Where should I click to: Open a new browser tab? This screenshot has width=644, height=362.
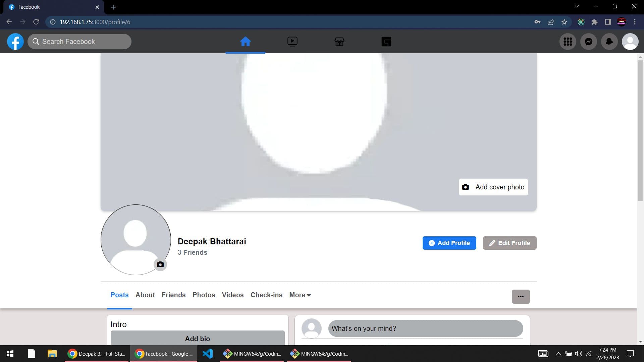click(113, 7)
